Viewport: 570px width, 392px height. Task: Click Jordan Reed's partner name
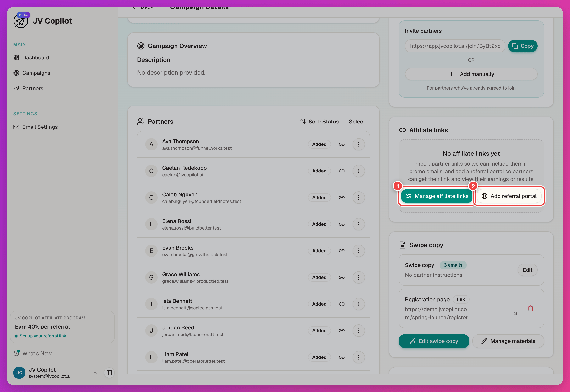click(178, 328)
